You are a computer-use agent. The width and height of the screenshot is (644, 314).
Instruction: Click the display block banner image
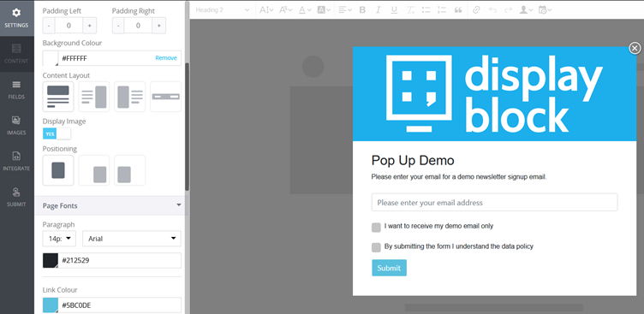[x=494, y=93]
